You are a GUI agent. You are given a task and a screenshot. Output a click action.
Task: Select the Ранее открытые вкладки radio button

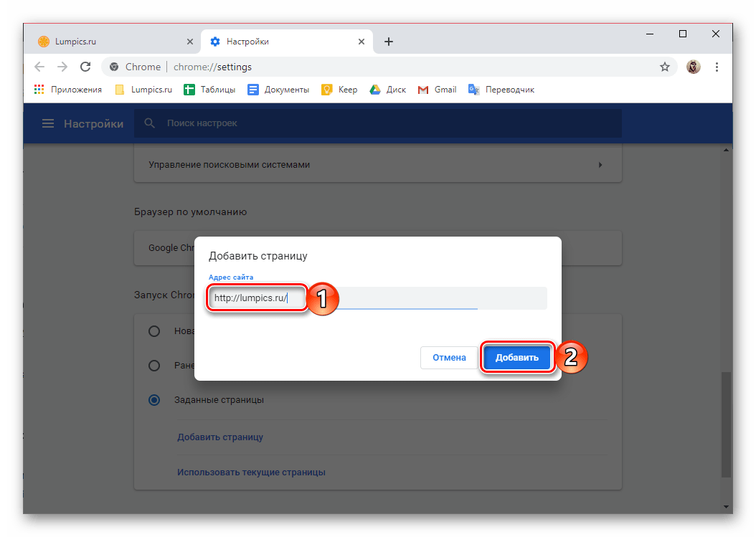pyautogui.click(x=154, y=366)
